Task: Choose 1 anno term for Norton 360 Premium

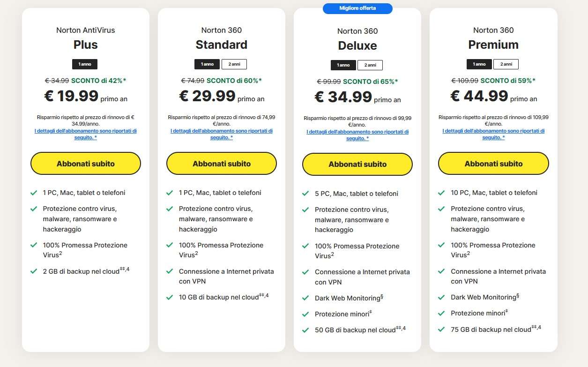Action: 479,64
